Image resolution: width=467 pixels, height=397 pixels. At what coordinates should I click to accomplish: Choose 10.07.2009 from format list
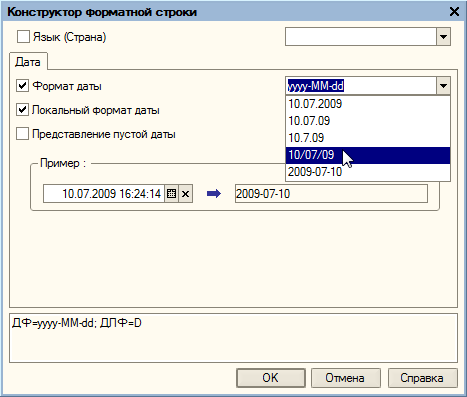[368, 104]
